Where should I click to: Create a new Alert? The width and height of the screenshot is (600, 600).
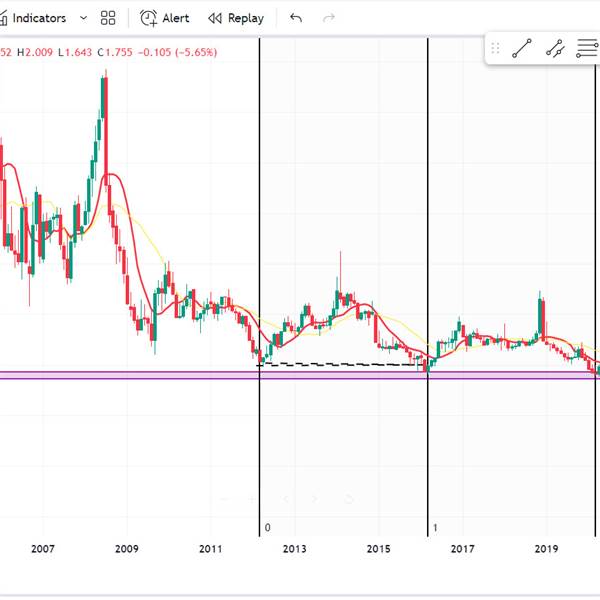tap(165, 18)
